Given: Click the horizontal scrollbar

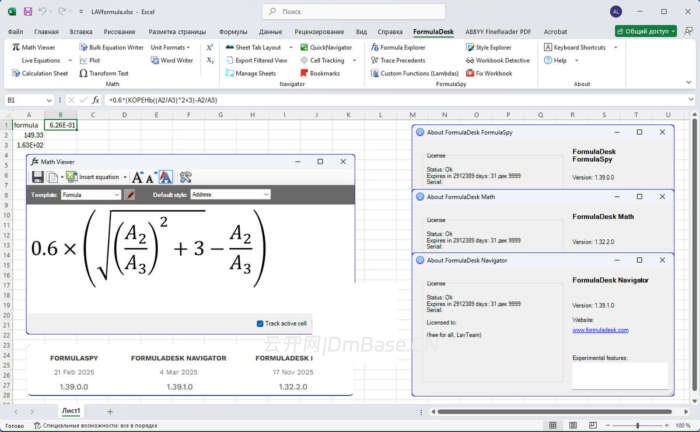Looking at the screenshot, I should (x=554, y=411).
